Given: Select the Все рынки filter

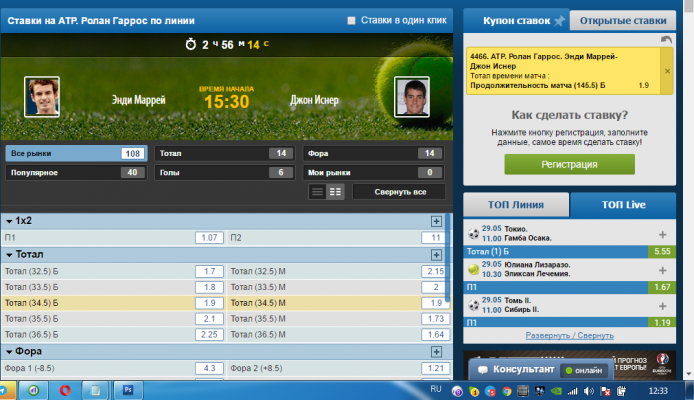Looking at the screenshot, I should point(76,154).
